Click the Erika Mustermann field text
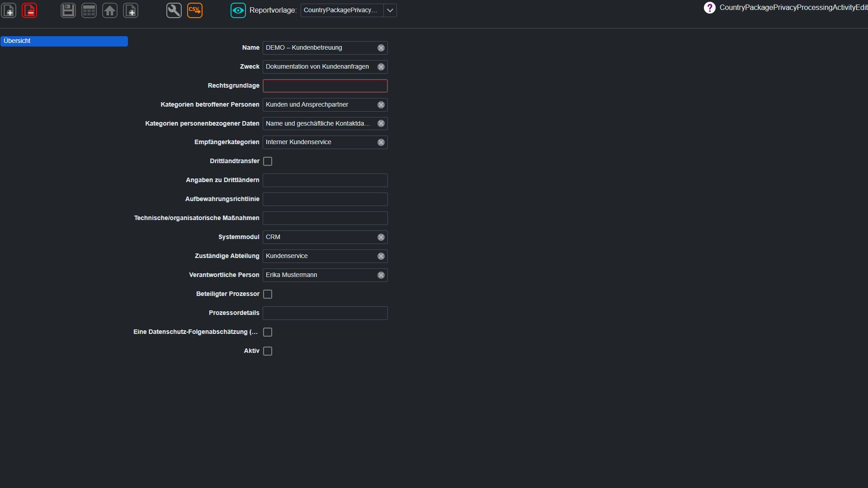Image resolution: width=868 pixels, height=488 pixels. click(292, 275)
